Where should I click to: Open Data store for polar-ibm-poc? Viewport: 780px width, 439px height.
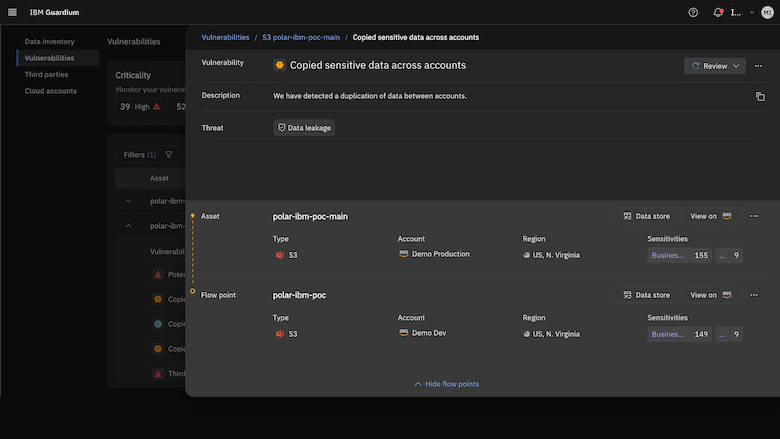point(647,295)
